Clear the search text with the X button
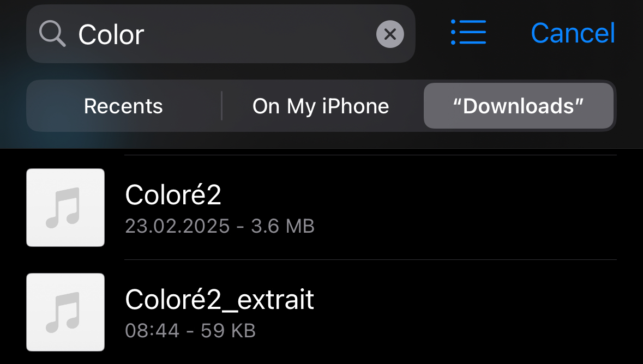643x364 pixels. (390, 34)
